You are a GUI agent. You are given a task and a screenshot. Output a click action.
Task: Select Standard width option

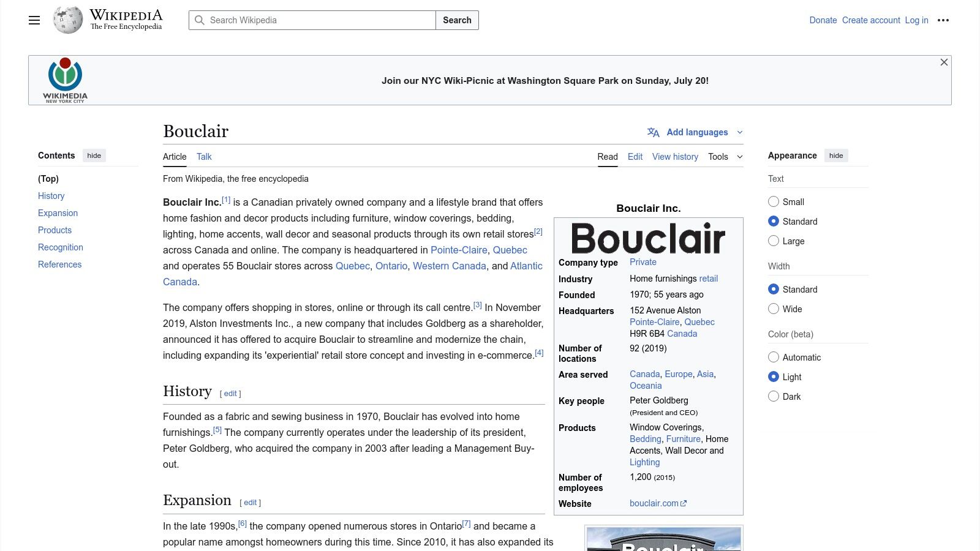pyautogui.click(x=774, y=289)
